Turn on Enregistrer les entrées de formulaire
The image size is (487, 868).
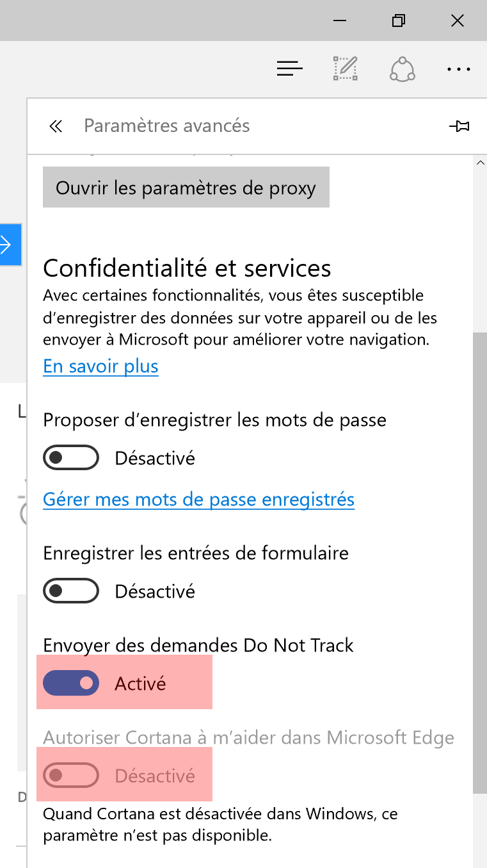71,591
